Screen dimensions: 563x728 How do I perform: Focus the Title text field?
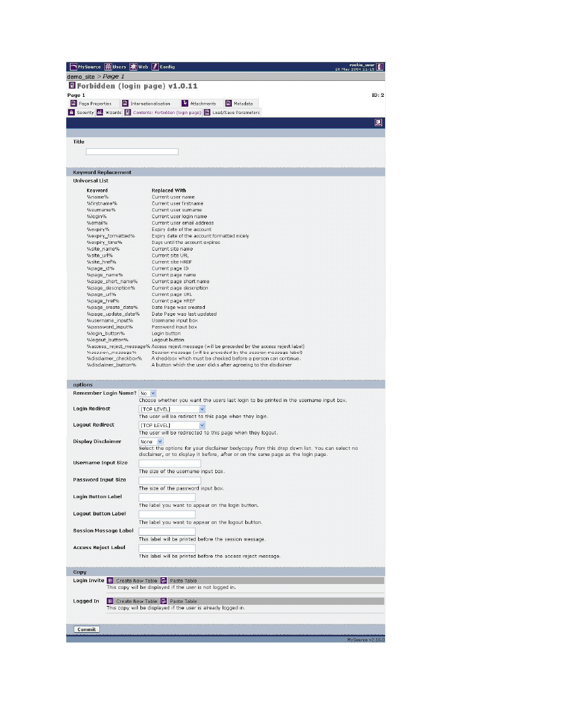[x=132, y=151]
